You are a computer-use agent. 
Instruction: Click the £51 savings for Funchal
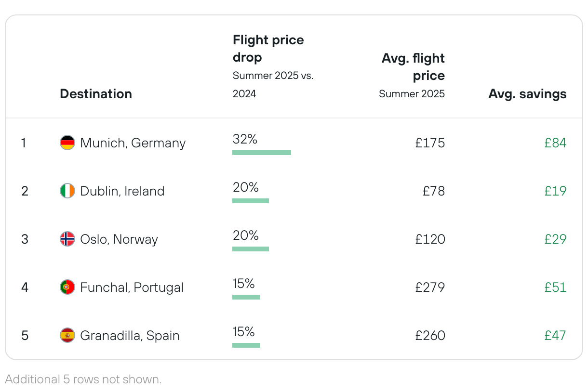[555, 287]
